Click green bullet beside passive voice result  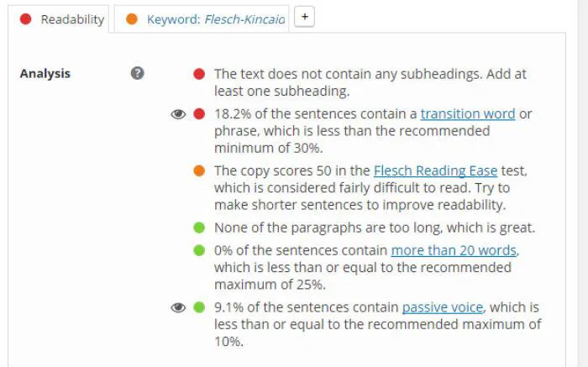[199, 307]
